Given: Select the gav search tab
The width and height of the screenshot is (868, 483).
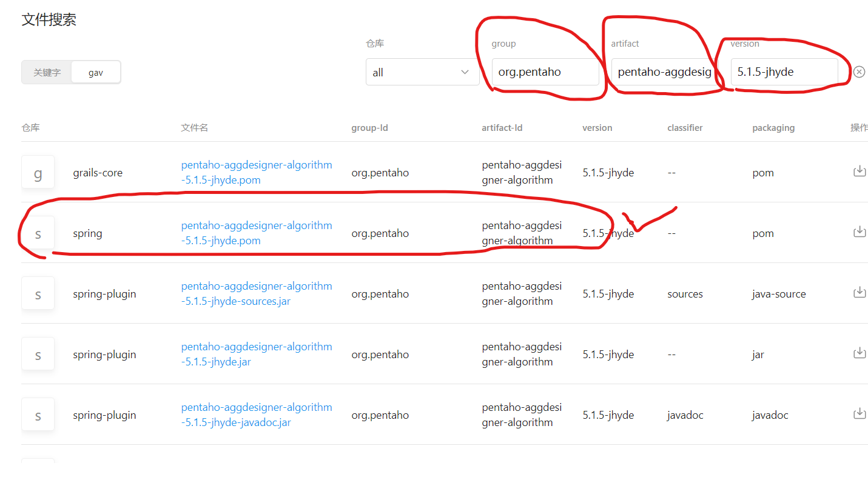Looking at the screenshot, I should (x=95, y=72).
